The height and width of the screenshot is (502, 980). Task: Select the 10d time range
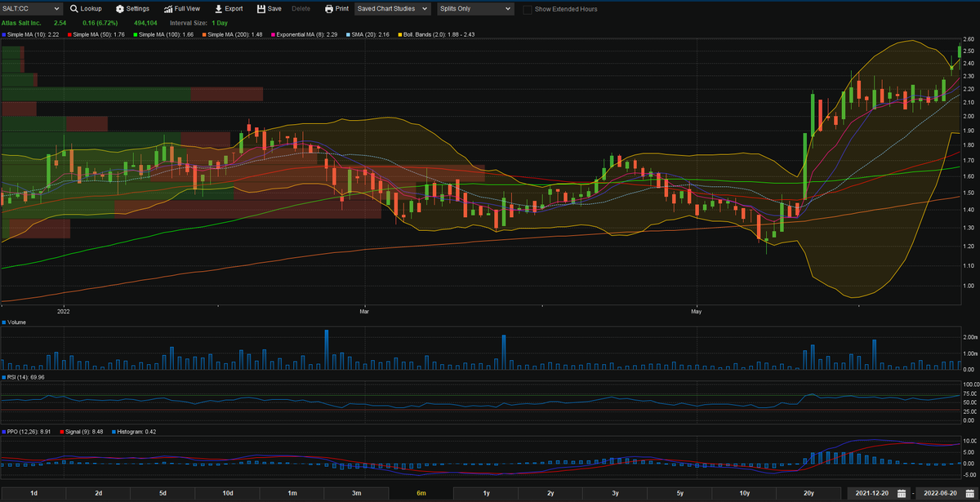click(x=227, y=493)
